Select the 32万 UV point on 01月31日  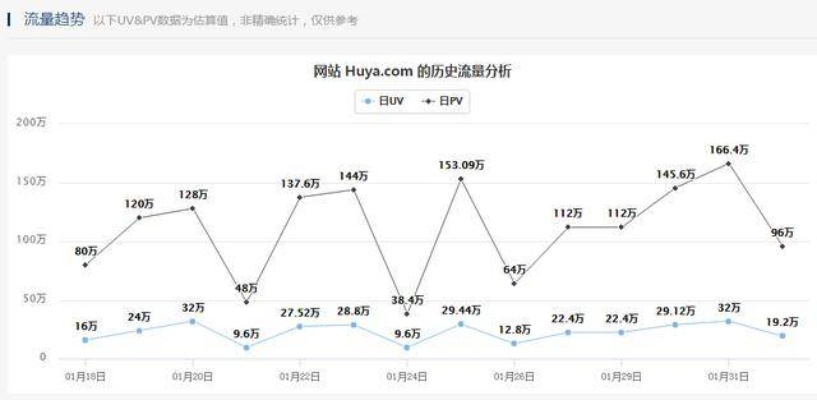728,321
